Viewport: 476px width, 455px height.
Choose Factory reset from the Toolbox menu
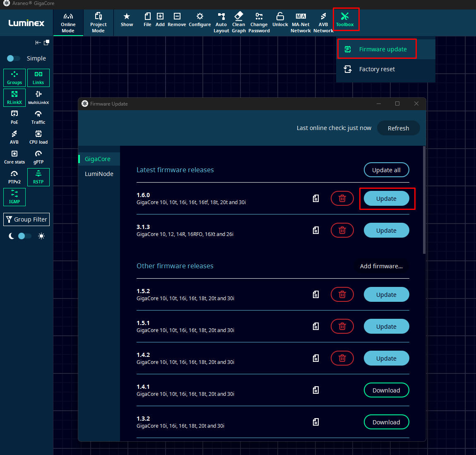click(x=377, y=69)
